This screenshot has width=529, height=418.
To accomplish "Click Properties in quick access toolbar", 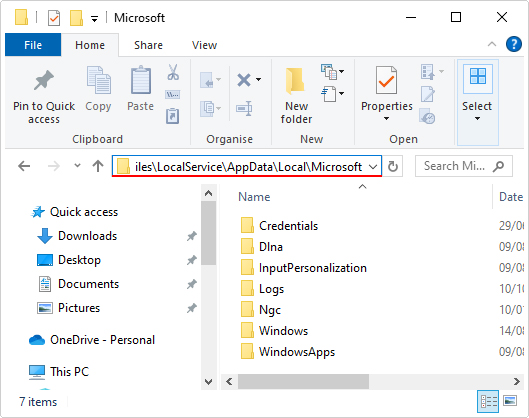I will 54,18.
